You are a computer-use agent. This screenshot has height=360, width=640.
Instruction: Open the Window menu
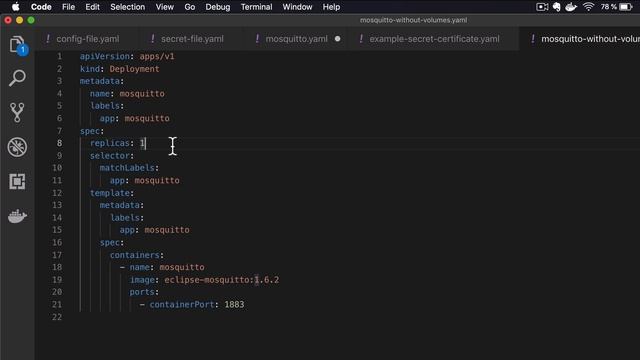point(297,7)
